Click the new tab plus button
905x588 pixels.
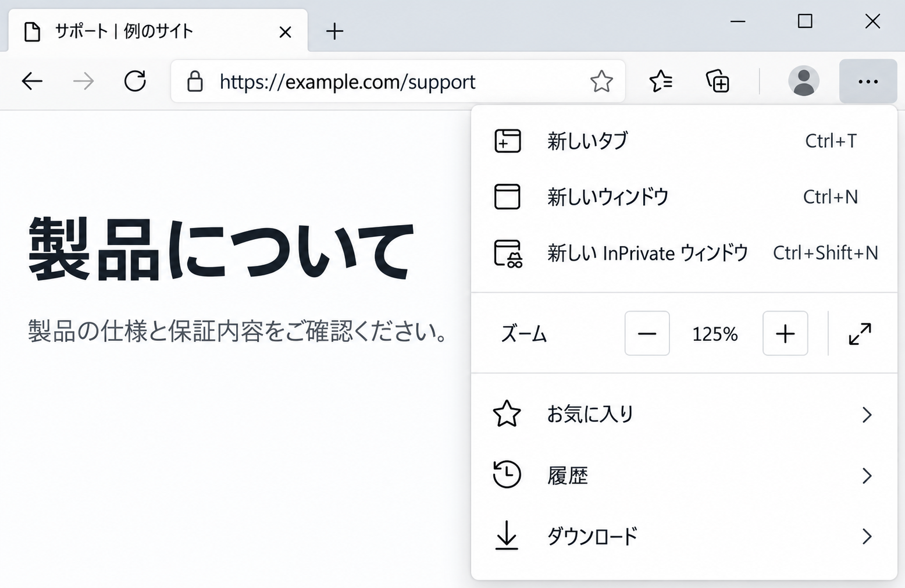(334, 31)
